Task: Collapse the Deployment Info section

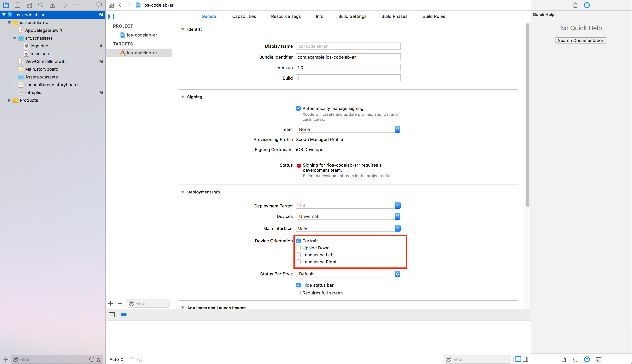Action: [183, 192]
